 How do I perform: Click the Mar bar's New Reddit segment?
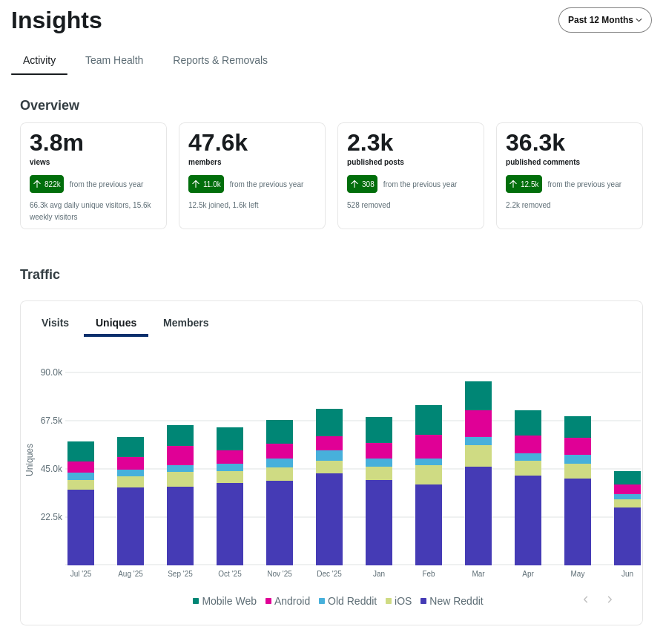point(478,516)
